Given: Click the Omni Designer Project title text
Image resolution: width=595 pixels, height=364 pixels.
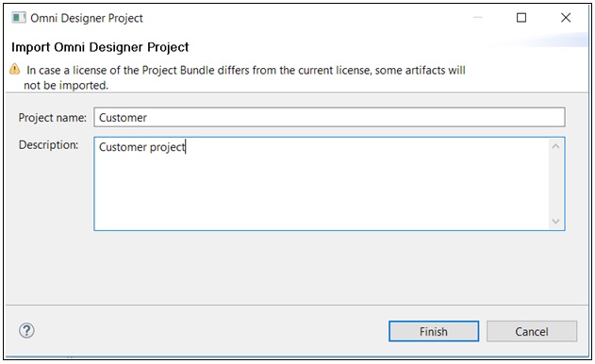Looking at the screenshot, I should tap(87, 18).
